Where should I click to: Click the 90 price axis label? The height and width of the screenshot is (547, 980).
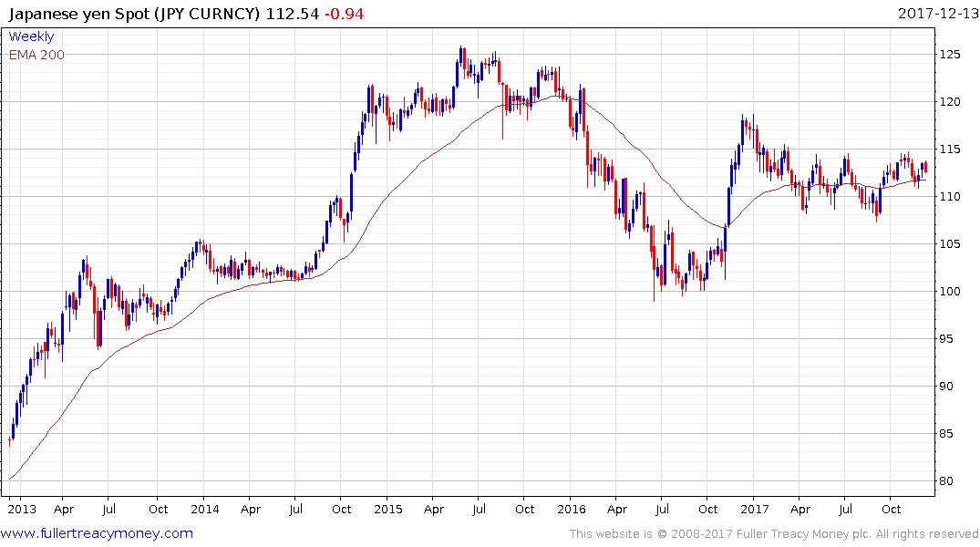tap(947, 387)
